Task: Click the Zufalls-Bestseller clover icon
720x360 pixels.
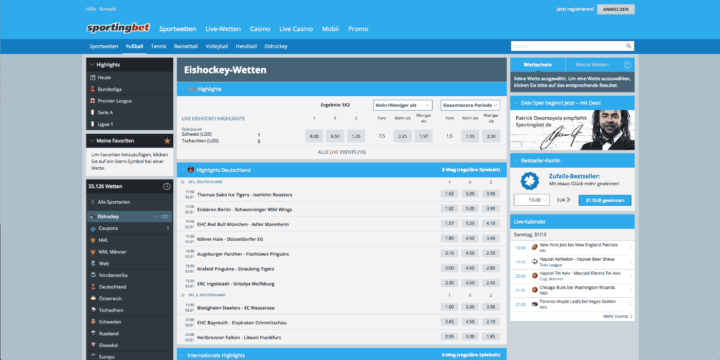Action: 529,181
